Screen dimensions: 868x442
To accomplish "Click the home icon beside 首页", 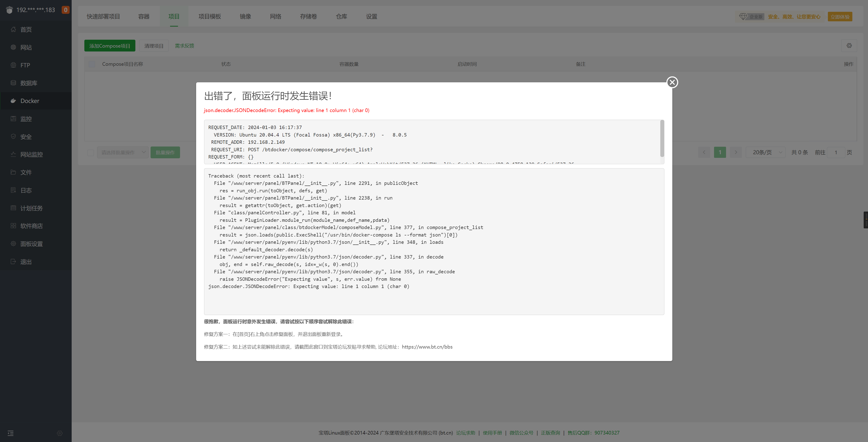I will pos(13,29).
